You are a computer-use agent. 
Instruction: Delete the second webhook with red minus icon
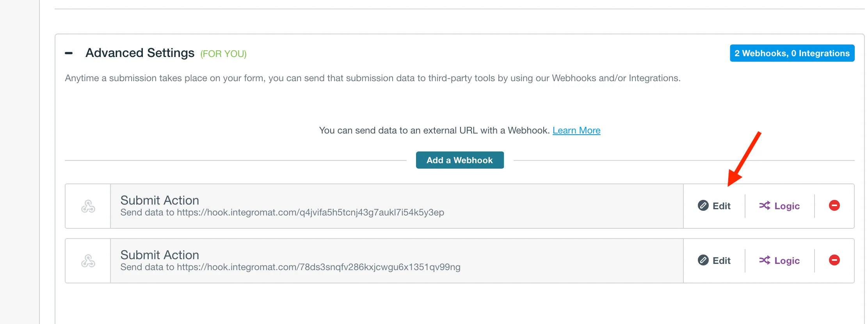[834, 260]
